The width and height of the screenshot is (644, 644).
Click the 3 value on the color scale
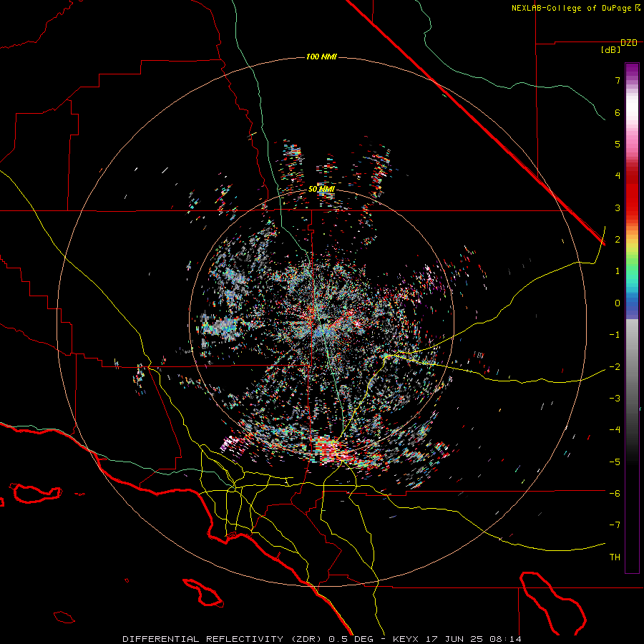[x=618, y=208]
